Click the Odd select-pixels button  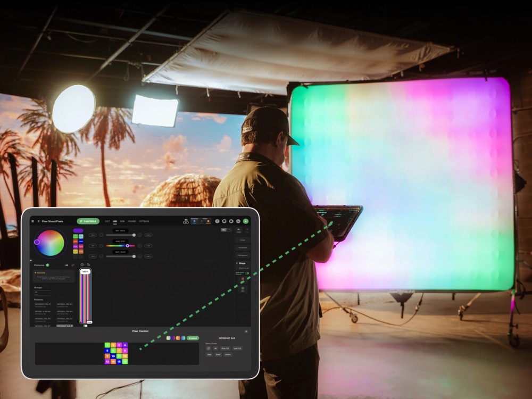pos(209,354)
